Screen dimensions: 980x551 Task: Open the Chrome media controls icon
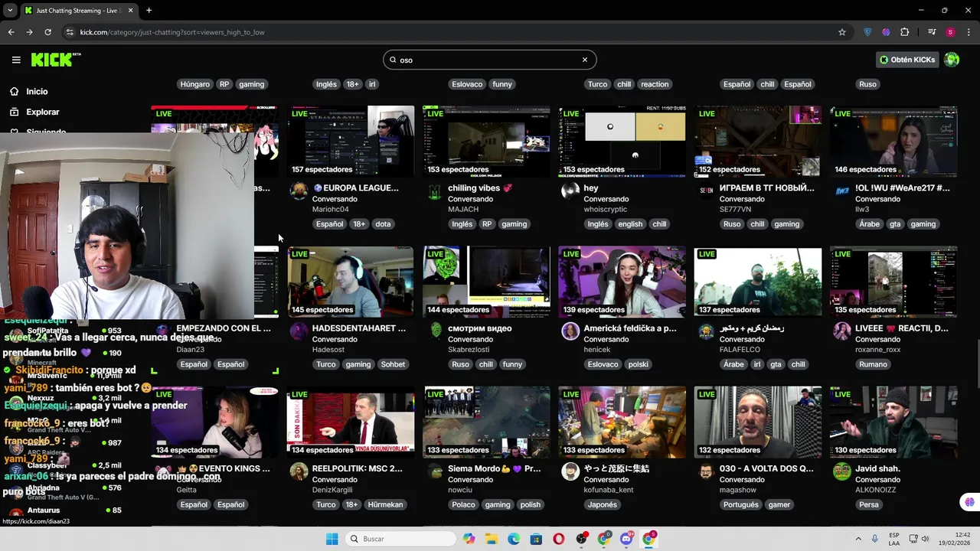click(x=932, y=32)
